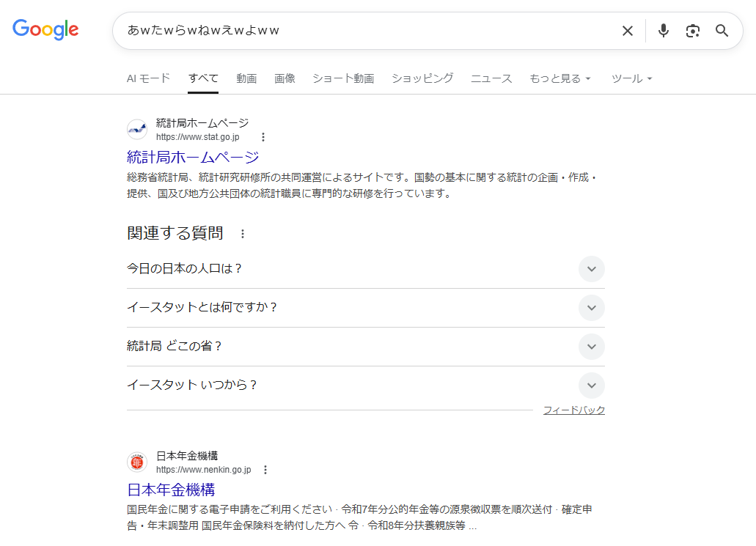The width and height of the screenshot is (756, 546).
Task: Click the magnifying glass search button
Action: [x=722, y=31]
